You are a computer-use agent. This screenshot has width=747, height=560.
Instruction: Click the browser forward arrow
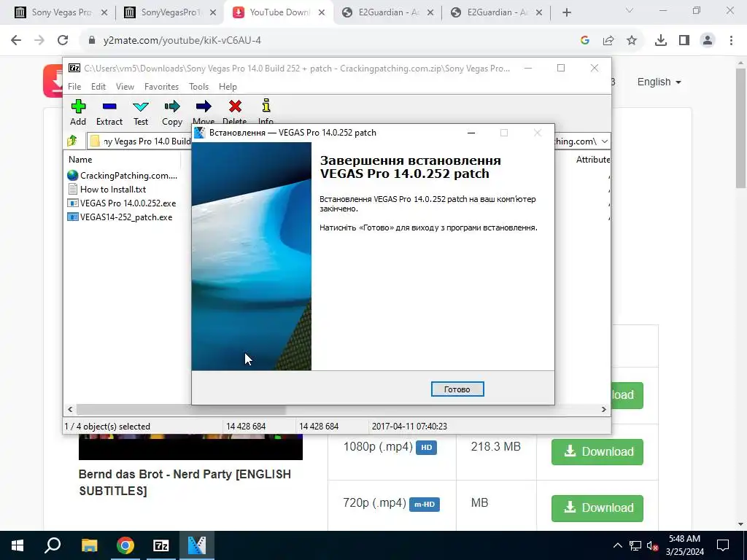point(39,41)
